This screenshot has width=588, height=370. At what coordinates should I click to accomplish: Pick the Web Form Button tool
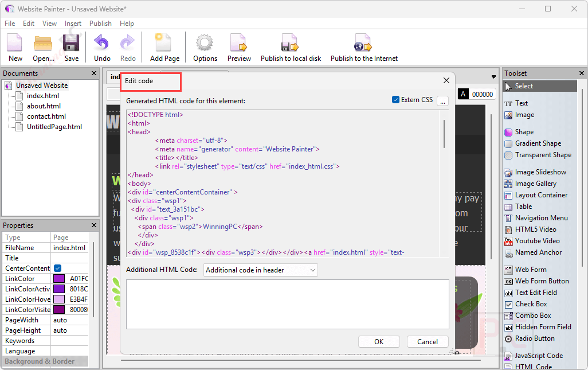[536, 281]
